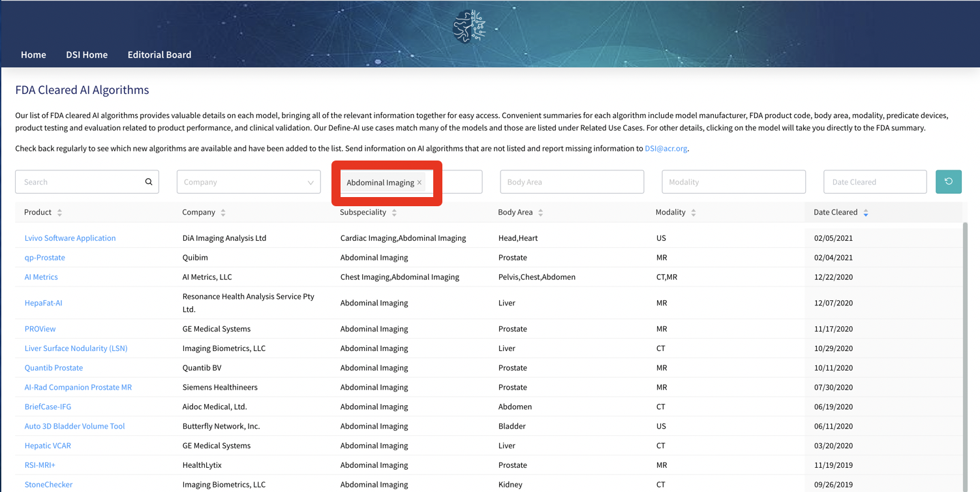This screenshot has width=980, height=492.
Task: Click the ACR DSI brain logo
Action: (x=469, y=26)
